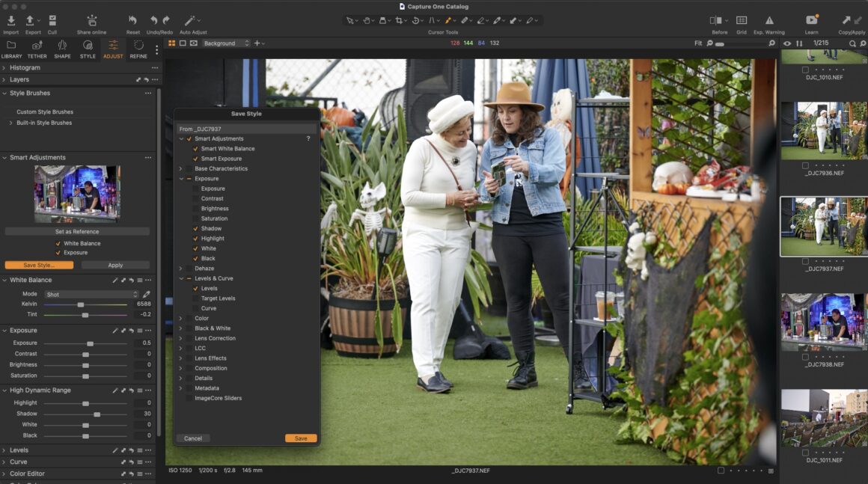The image size is (868, 484).
Task: Click the Reset adjustments icon
Action: coord(133,20)
